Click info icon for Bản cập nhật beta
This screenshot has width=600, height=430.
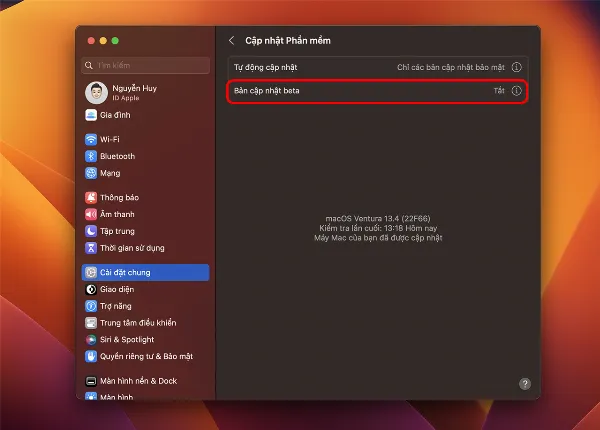(517, 91)
